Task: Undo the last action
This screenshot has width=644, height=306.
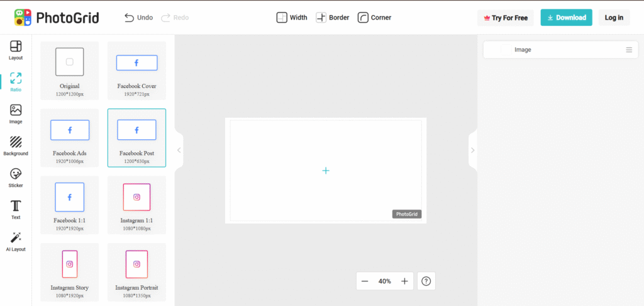Action: tap(139, 18)
